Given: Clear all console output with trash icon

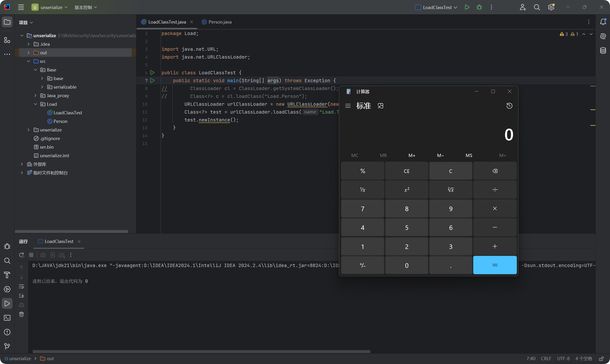Looking at the screenshot, I should coord(22,314).
